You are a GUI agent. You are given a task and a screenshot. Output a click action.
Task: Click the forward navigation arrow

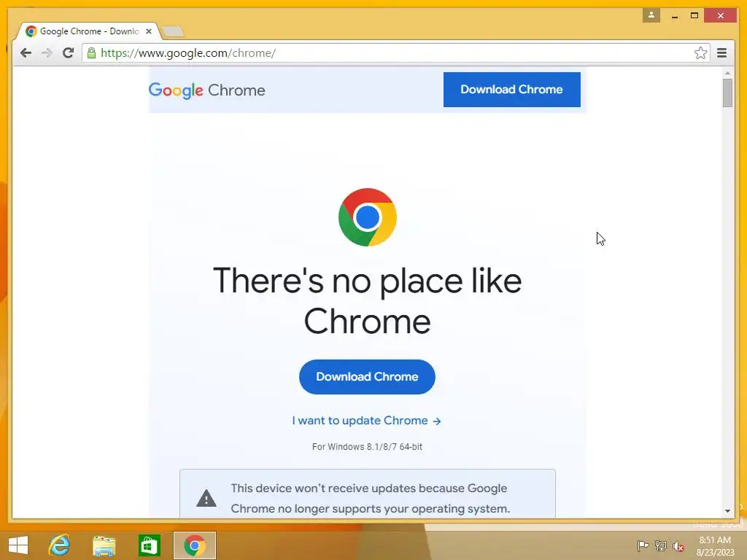(47, 52)
